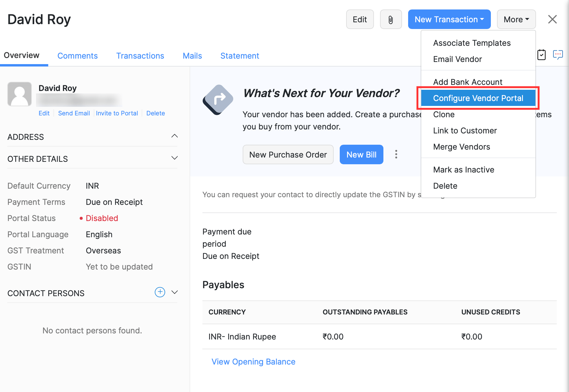The image size is (569, 392).
Task: Create a new bill with New Bill button
Action: 361,154
